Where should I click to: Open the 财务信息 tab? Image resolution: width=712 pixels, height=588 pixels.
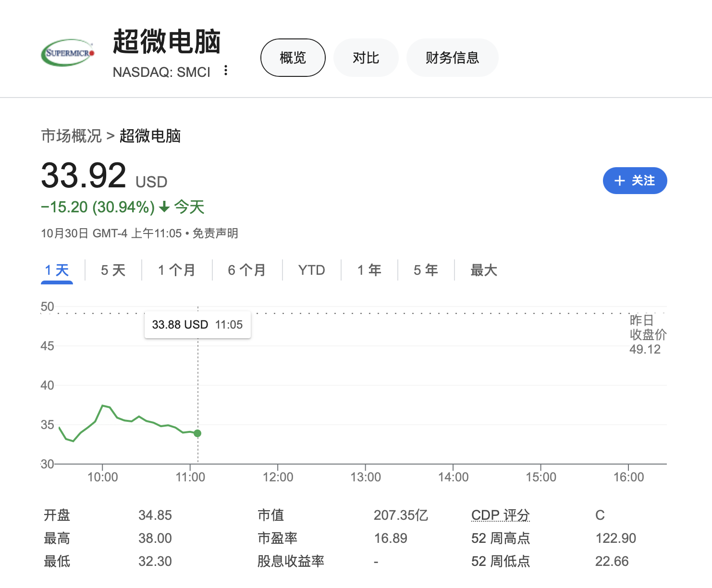coord(452,57)
